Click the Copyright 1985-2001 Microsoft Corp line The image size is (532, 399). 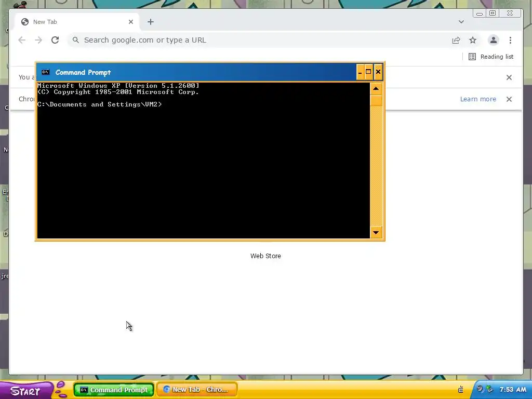(118, 92)
